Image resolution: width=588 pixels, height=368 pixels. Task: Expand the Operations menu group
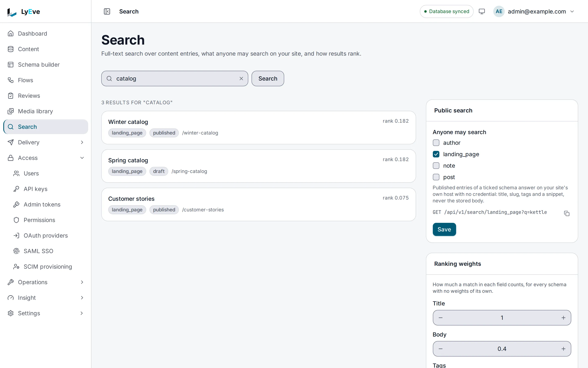tap(46, 282)
